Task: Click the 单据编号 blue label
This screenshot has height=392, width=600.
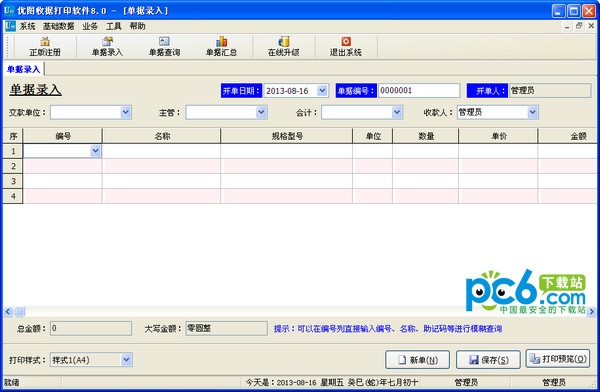Action: click(x=356, y=91)
